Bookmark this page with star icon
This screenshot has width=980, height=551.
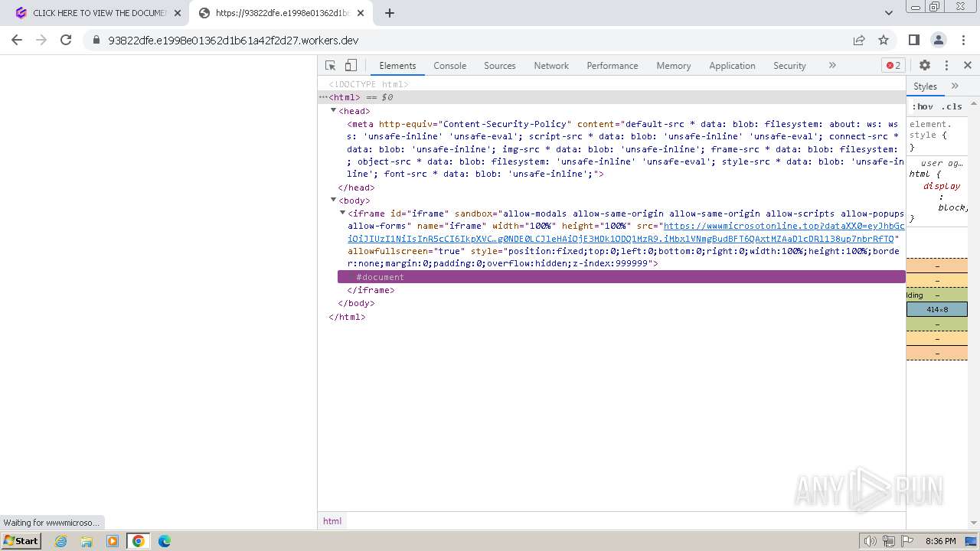[884, 40]
